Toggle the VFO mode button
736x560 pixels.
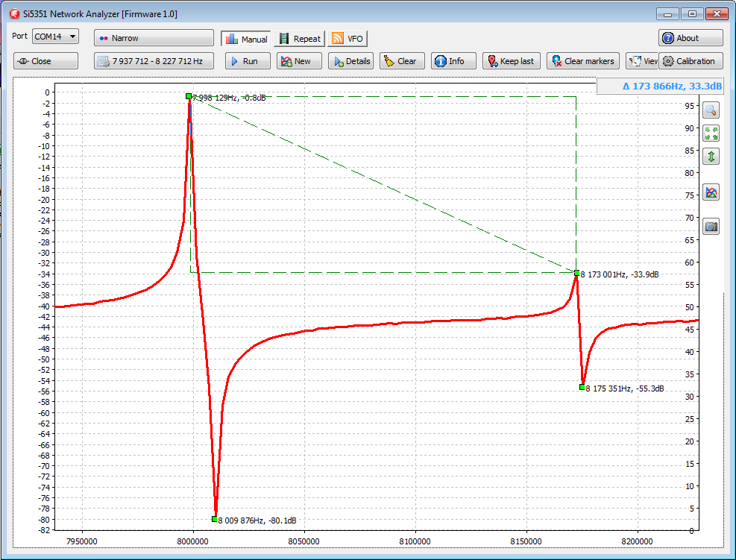tap(347, 39)
